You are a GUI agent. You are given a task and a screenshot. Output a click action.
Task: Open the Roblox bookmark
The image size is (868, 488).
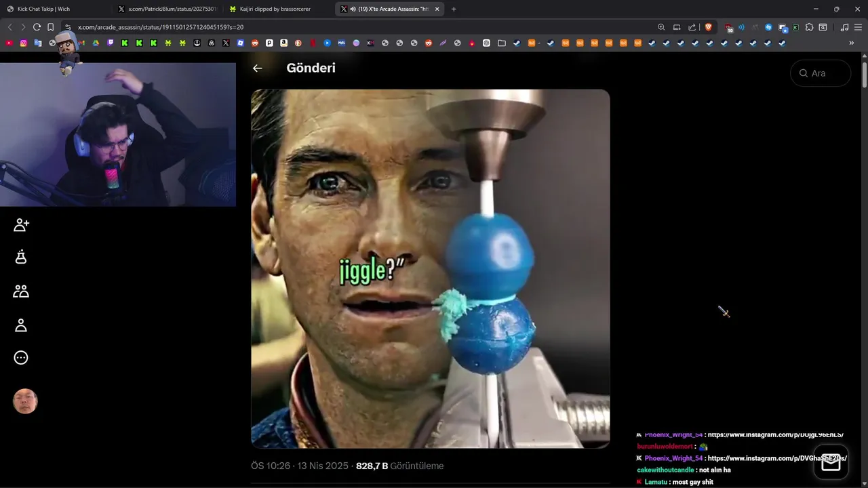click(x=240, y=43)
